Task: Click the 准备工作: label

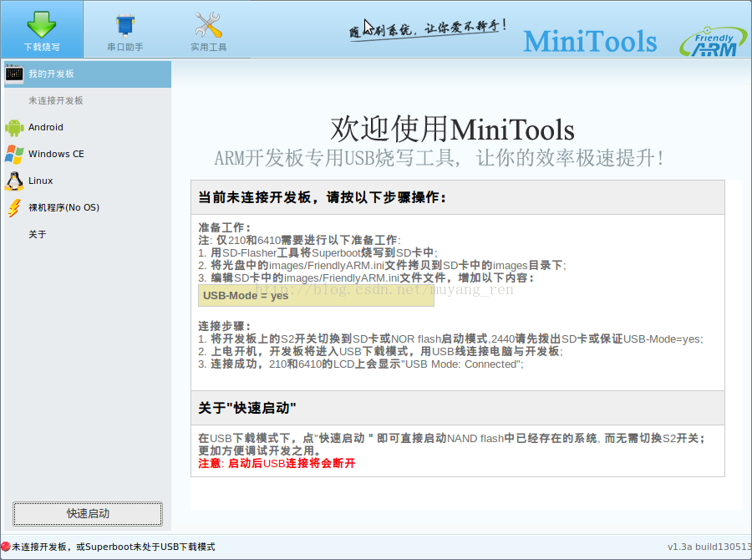Action: [x=225, y=228]
